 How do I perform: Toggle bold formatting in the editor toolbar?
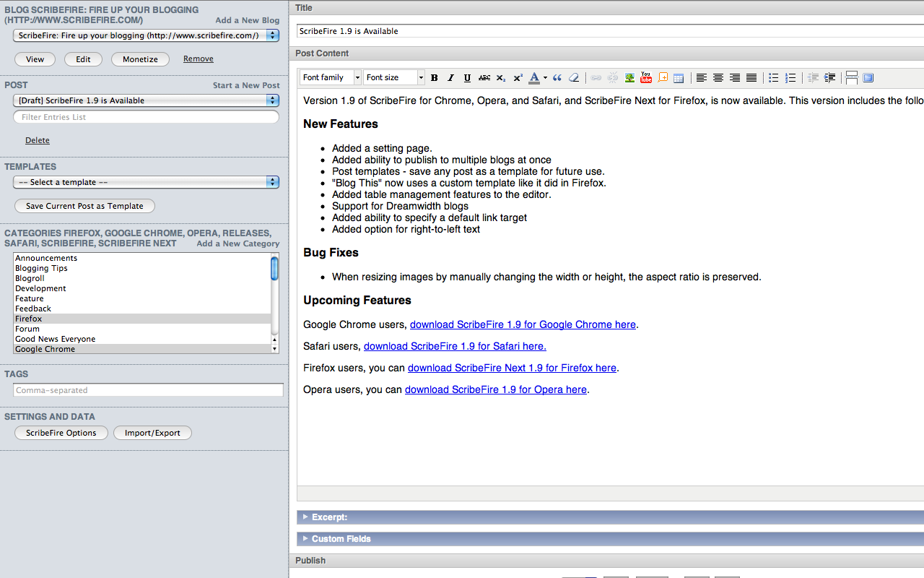point(435,78)
